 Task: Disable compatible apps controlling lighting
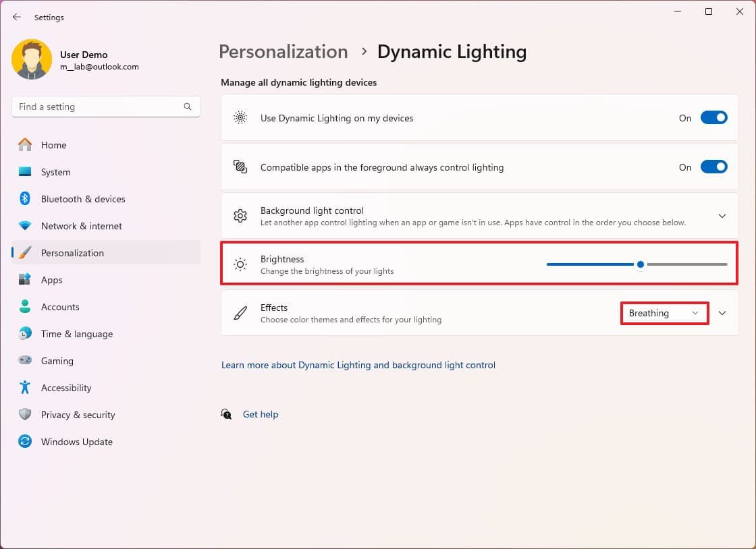(713, 167)
